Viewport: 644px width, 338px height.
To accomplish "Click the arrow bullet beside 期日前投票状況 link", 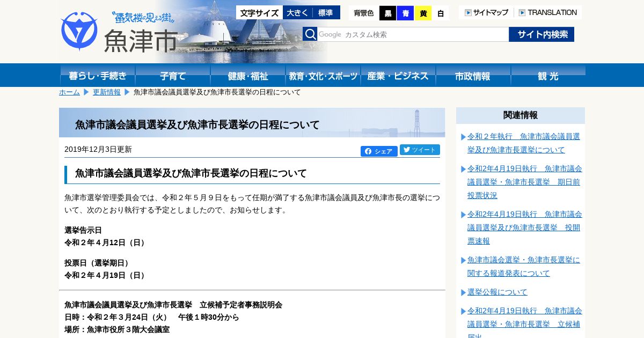I will click(x=463, y=169).
